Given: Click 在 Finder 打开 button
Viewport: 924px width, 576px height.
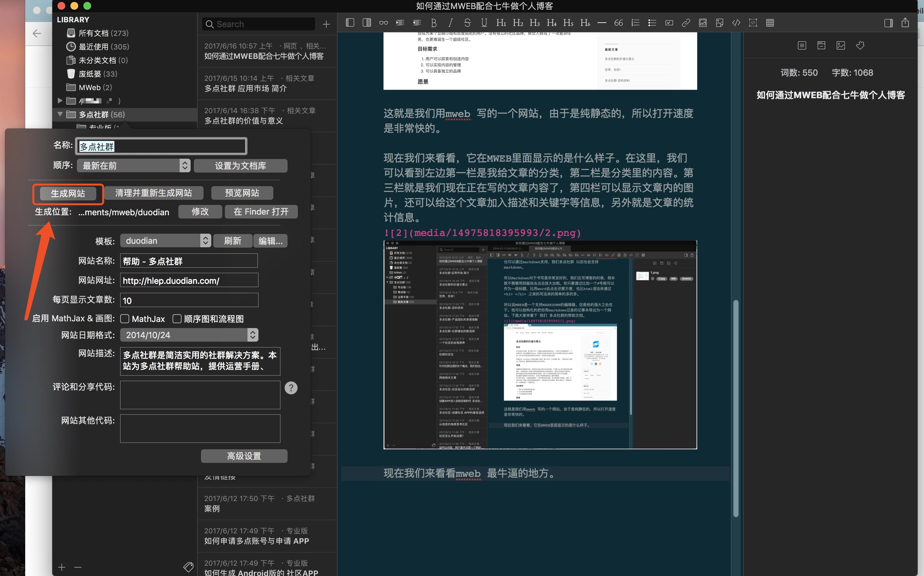Looking at the screenshot, I should click(261, 211).
